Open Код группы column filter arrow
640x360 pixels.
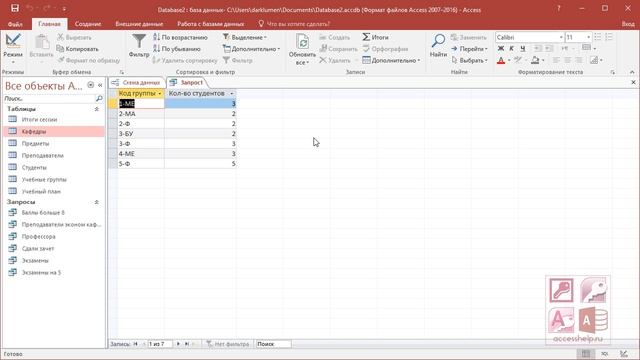pyautogui.click(x=160, y=94)
